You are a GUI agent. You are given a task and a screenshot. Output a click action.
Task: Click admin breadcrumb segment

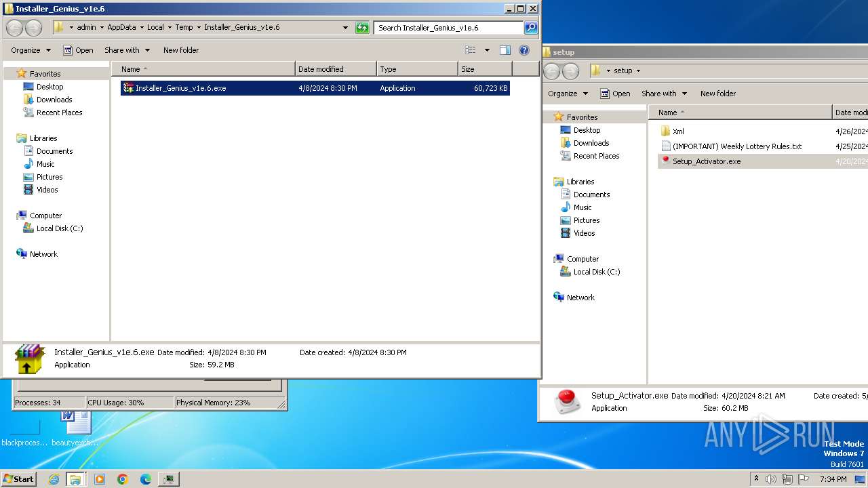point(86,28)
